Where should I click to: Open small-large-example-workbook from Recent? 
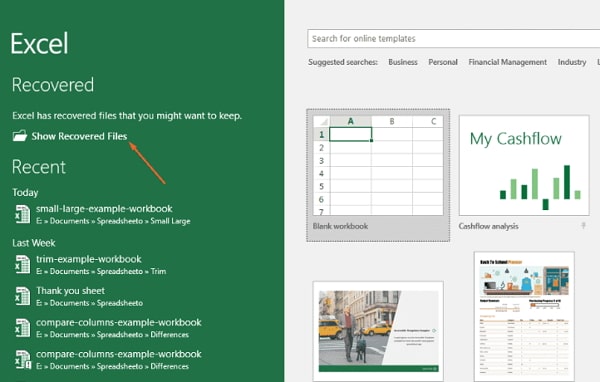point(104,209)
